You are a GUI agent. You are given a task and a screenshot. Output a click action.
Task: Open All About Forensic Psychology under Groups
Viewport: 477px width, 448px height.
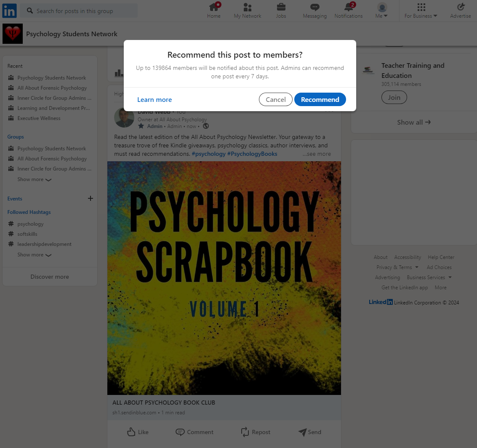(x=52, y=158)
